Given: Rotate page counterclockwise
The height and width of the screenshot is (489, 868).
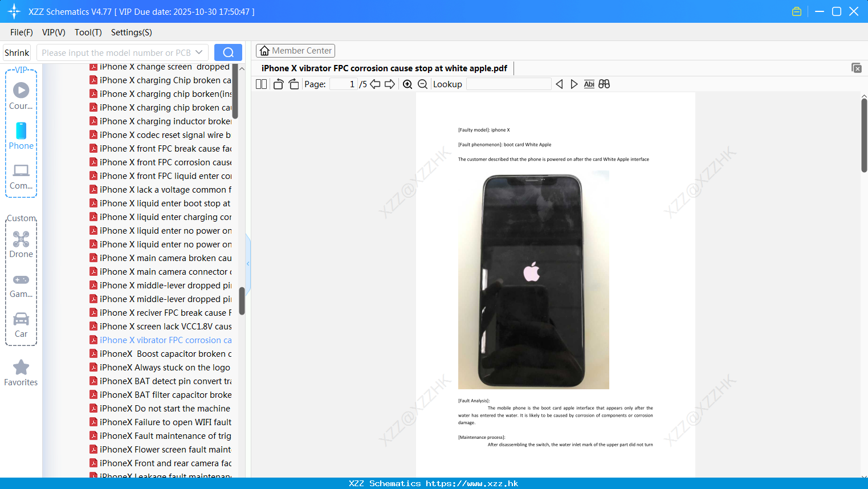Looking at the screenshot, I should click(x=278, y=84).
